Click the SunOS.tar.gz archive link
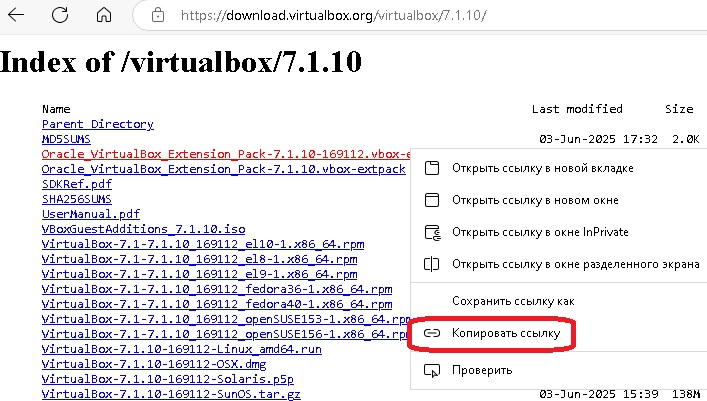707x401 pixels. [171, 394]
